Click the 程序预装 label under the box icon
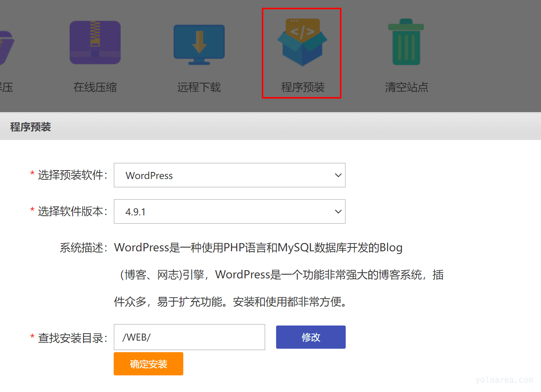Image resolution: width=541 pixels, height=392 pixels. 303,87
